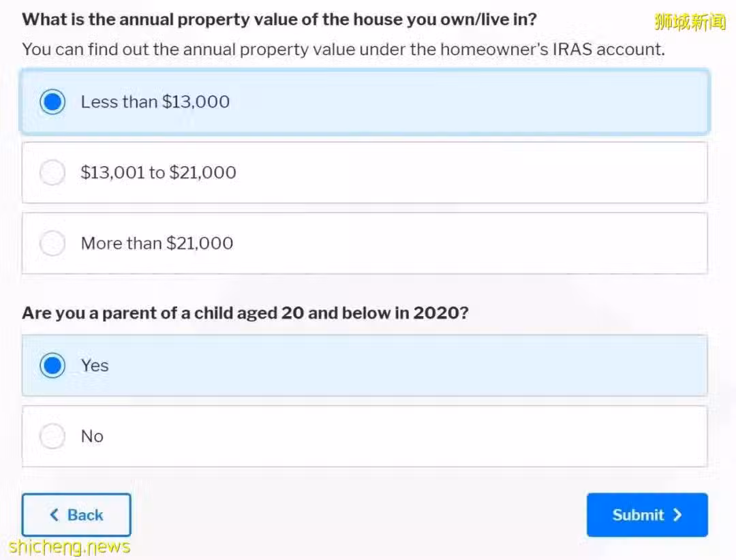Click the Submit button
The width and height of the screenshot is (736, 560).
(647, 515)
